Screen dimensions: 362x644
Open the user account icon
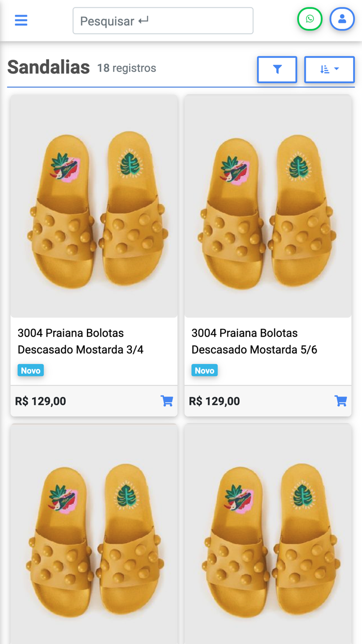pyautogui.click(x=342, y=19)
